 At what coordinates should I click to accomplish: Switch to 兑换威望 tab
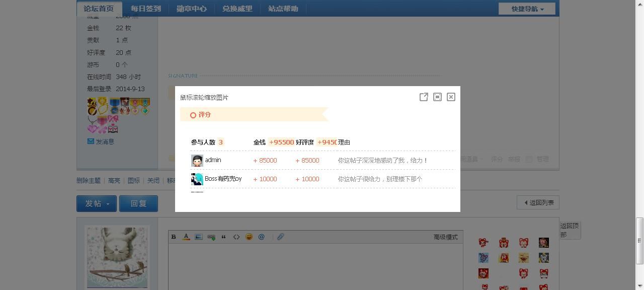click(x=237, y=9)
